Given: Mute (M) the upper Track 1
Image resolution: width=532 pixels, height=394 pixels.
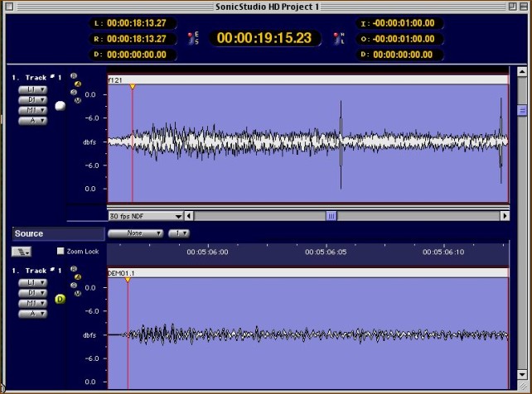Looking at the screenshot, I should pyautogui.click(x=78, y=100).
